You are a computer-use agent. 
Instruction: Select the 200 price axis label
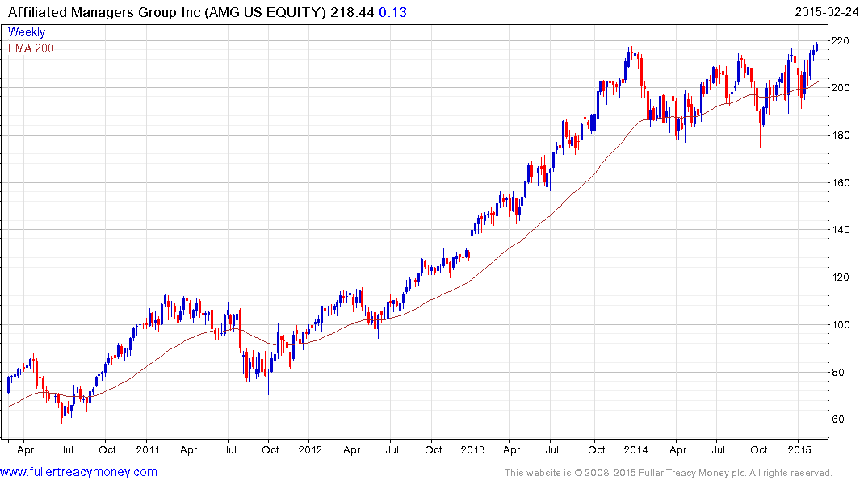click(845, 88)
